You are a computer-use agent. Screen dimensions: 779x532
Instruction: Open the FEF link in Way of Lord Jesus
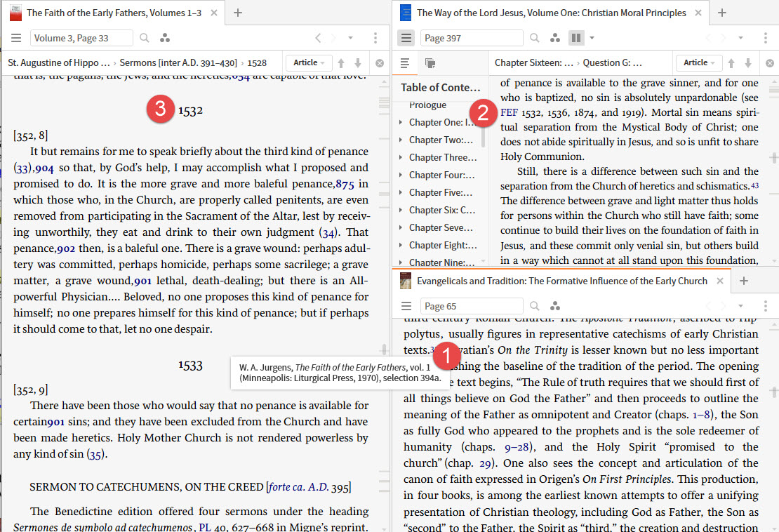[x=509, y=112]
